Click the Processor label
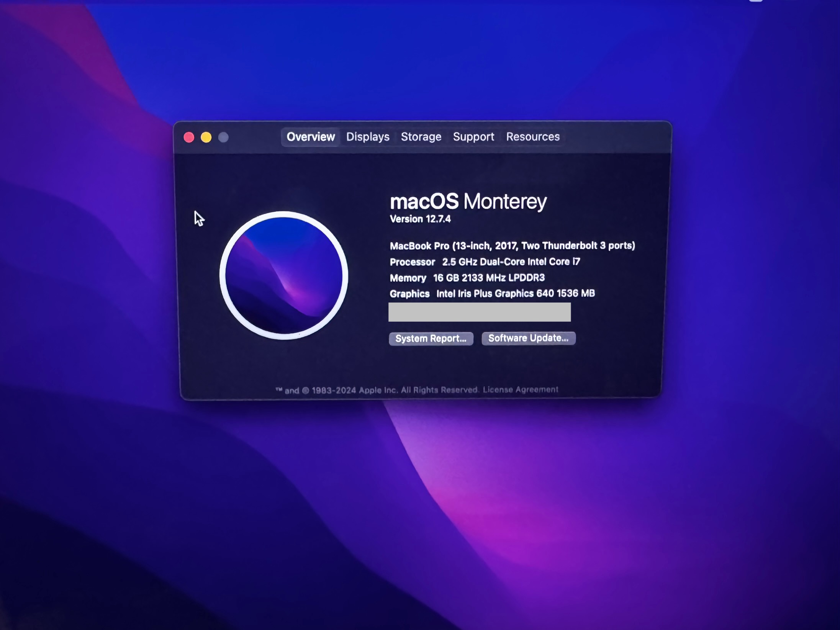Image resolution: width=840 pixels, height=630 pixels. point(412,262)
